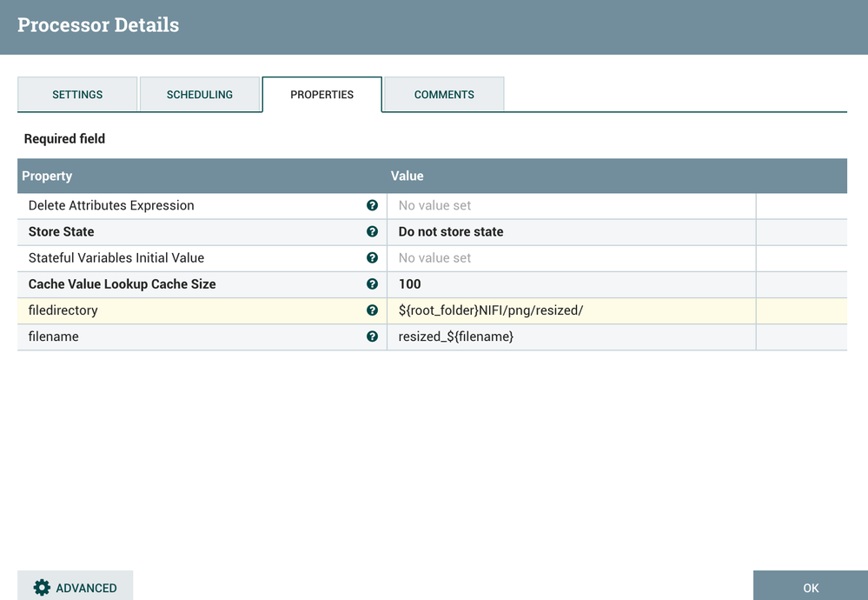Viewport: 868px width, 600px height.
Task: Click help icon next to filename property
Action: (372, 336)
